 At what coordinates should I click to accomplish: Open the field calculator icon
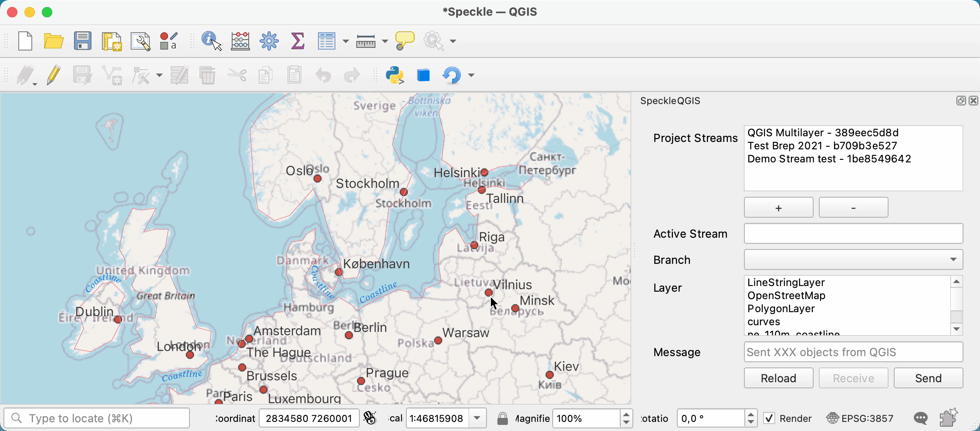pos(240,41)
